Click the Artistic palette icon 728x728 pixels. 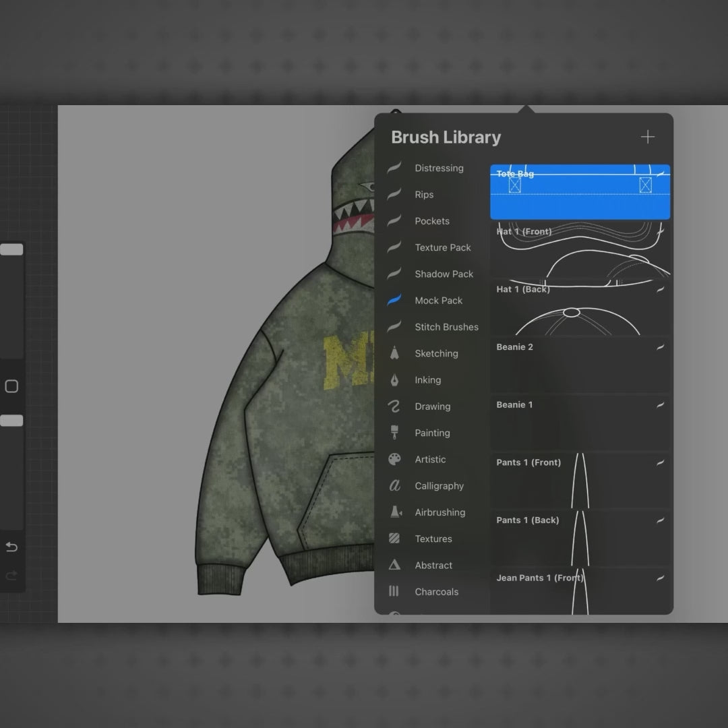pos(394,460)
